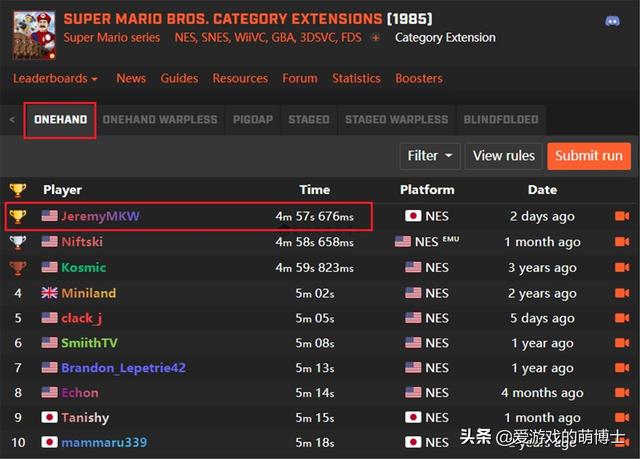Open the platforms list link
640x459 pixels.
(x=268, y=38)
